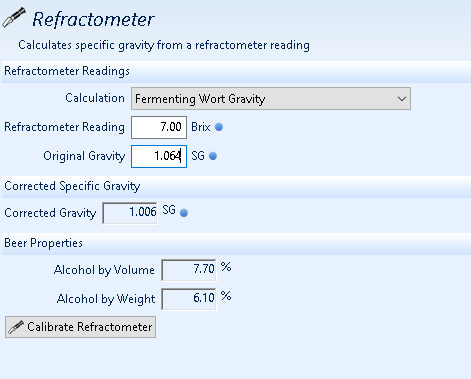The image size is (471, 379).
Task: Click the Brix unit label
Action: 201,127
